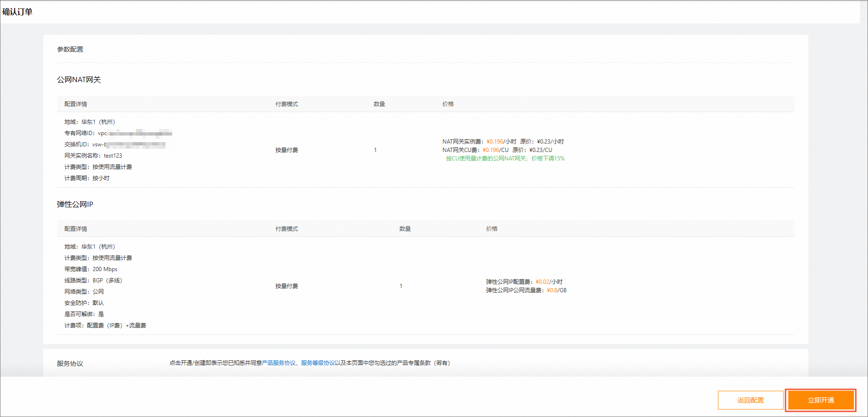Click 配置详情 header in NAT gateway table
868x417 pixels.
[75, 104]
